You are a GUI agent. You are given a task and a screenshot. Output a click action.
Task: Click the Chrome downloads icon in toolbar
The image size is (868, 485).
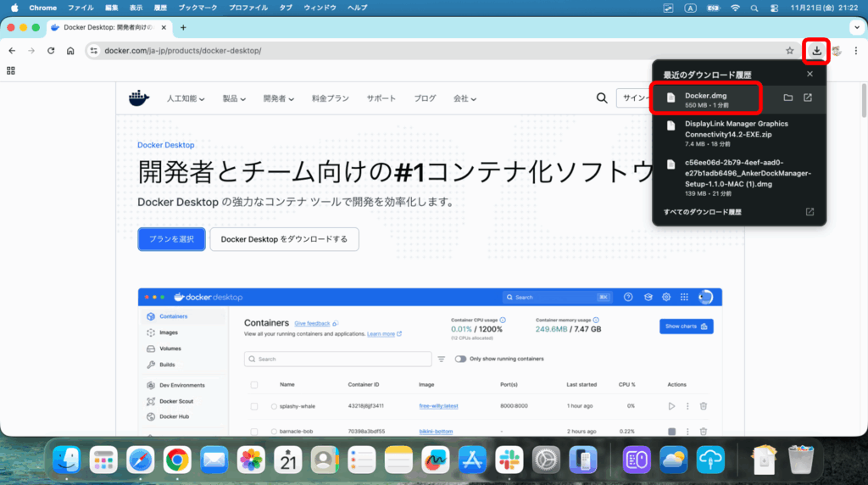point(816,51)
